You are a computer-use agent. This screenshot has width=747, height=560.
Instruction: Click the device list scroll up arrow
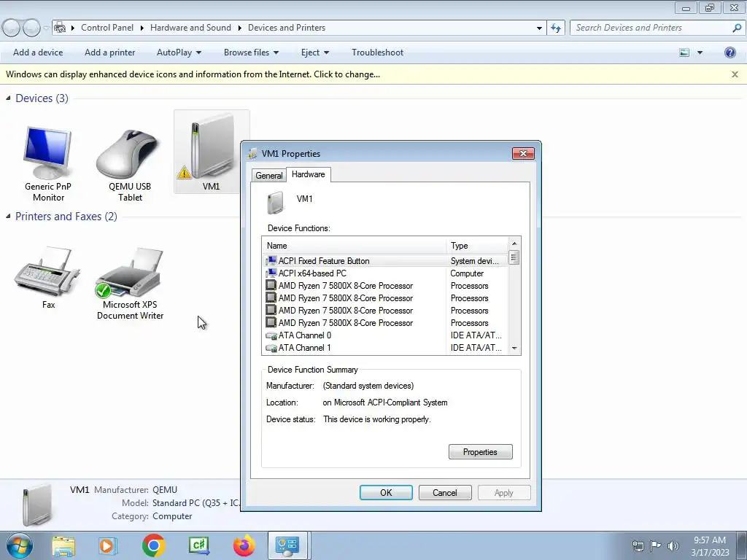(514, 244)
